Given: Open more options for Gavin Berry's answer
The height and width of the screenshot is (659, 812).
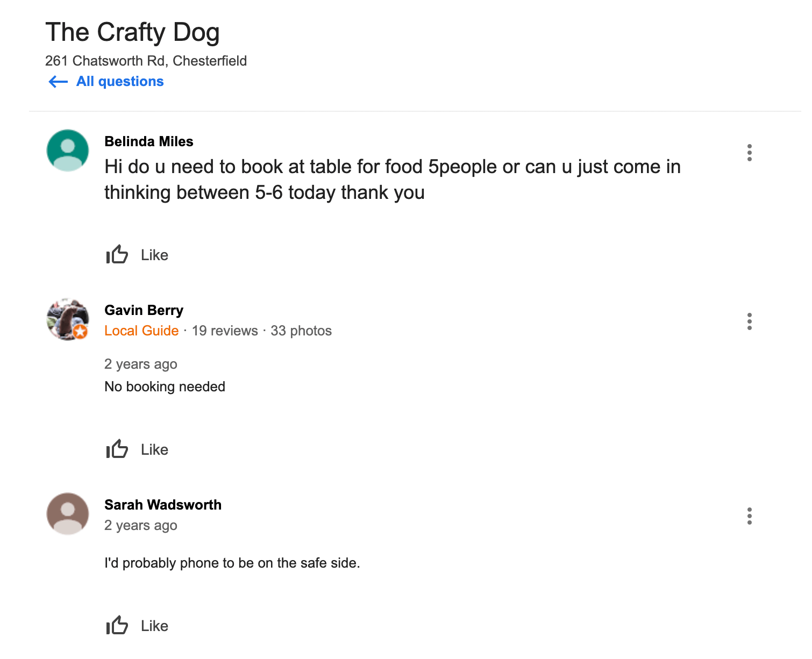Looking at the screenshot, I should [749, 321].
